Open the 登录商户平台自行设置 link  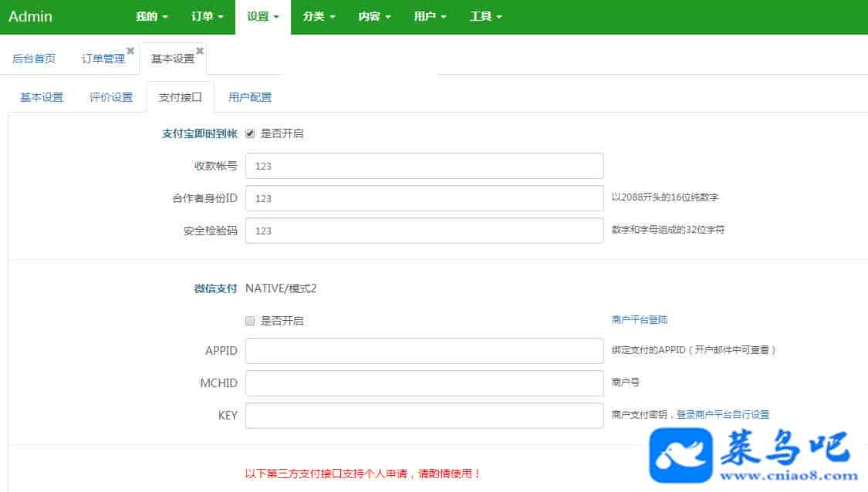tap(723, 415)
